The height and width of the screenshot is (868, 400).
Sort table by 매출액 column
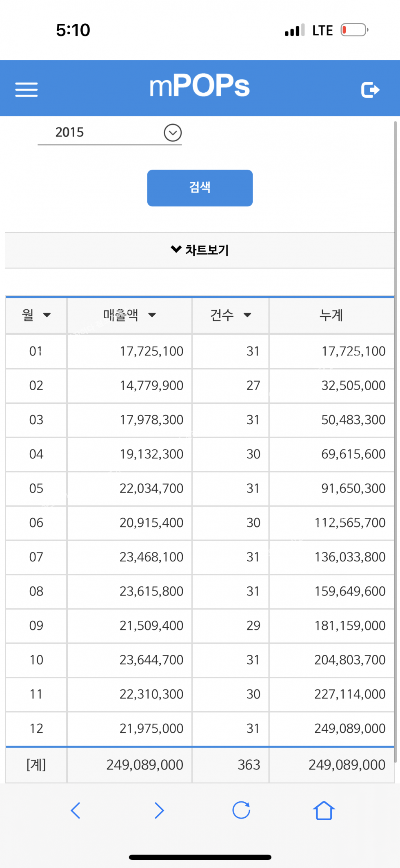[x=129, y=315]
